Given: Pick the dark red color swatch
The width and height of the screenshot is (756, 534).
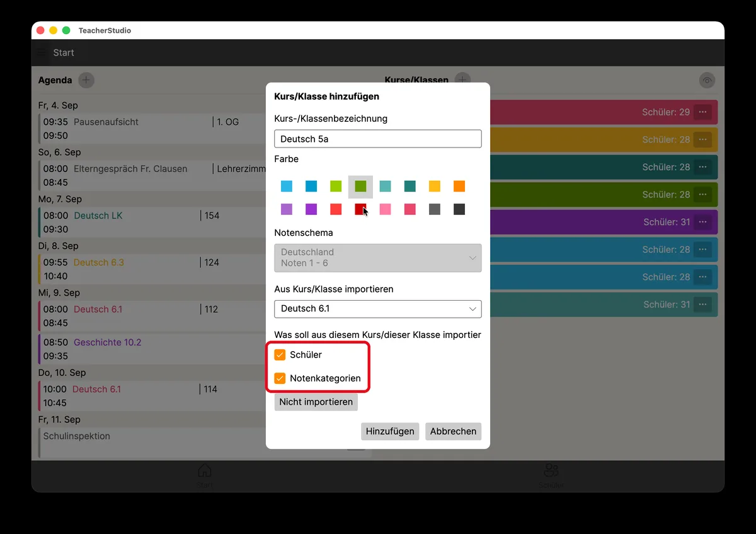Looking at the screenshot, I should point(360,209).
